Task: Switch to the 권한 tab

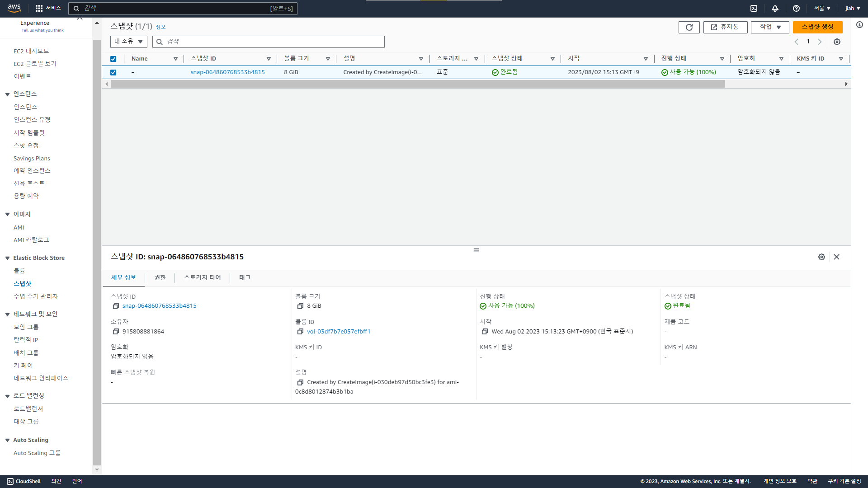Action: tap(160, 277)
